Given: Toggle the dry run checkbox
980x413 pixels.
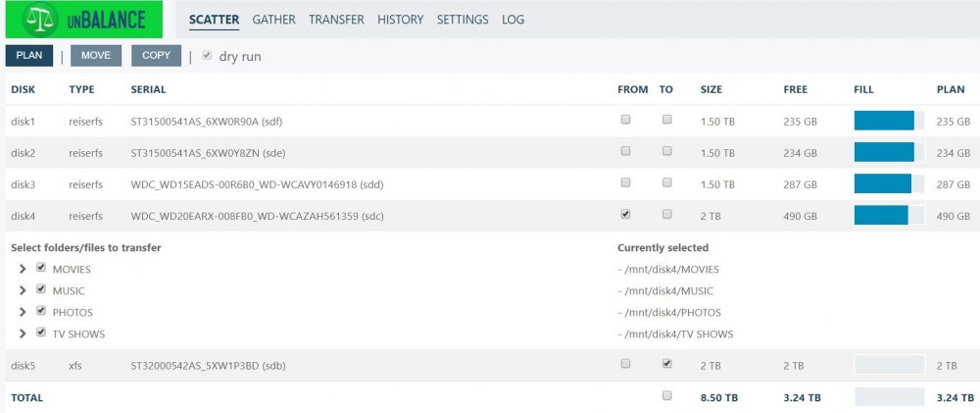Looking at the screenshot, I should point(207,55).
